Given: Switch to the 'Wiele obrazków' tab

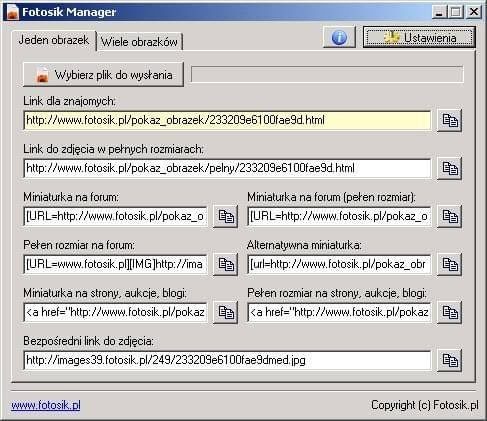Looking at the screenshot, I should [139, 42].
